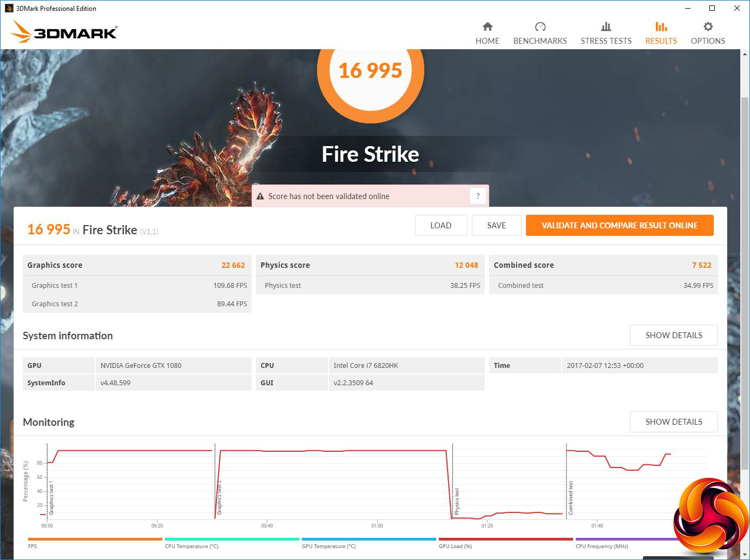Select the Results bar-chart icon
Screen dimensions: 750x560
(x=661, y=27)
